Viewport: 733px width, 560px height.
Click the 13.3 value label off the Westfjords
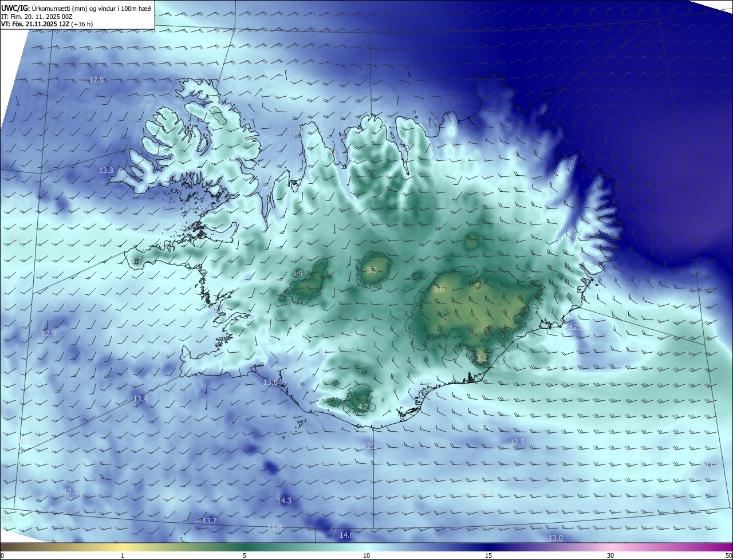pos(106,170)
